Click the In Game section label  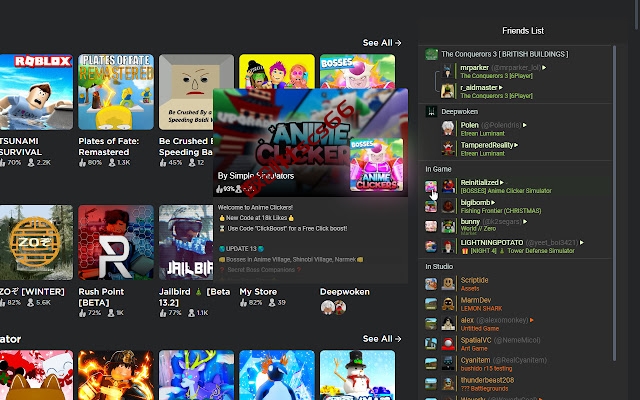click(x=438, y=169)
